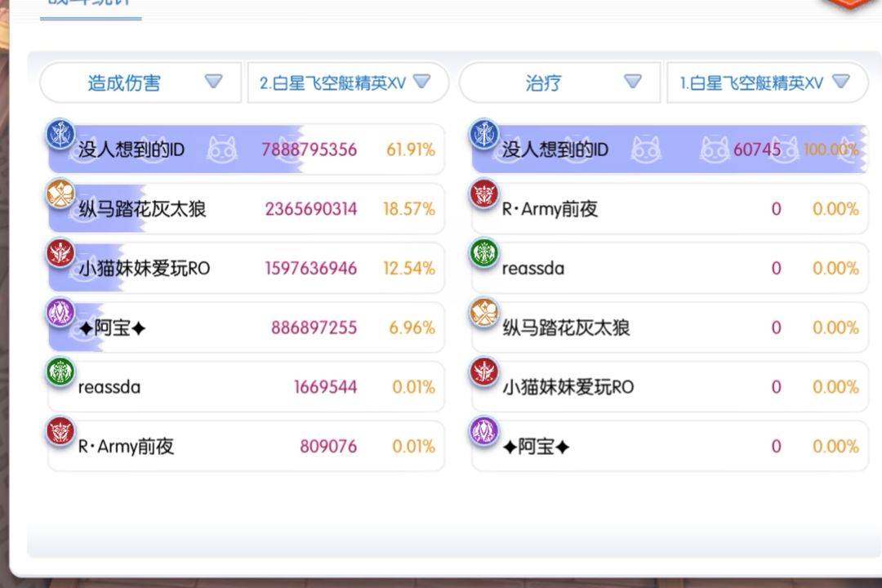
Task: Click reassda class icon in healing list
Action: pyautogui.click(x=483, y=253)
